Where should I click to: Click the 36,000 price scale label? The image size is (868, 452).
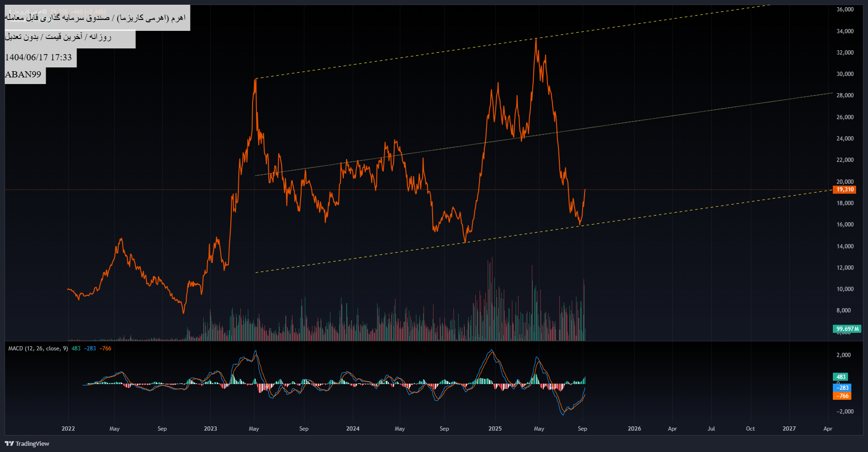tap(845, 9)
